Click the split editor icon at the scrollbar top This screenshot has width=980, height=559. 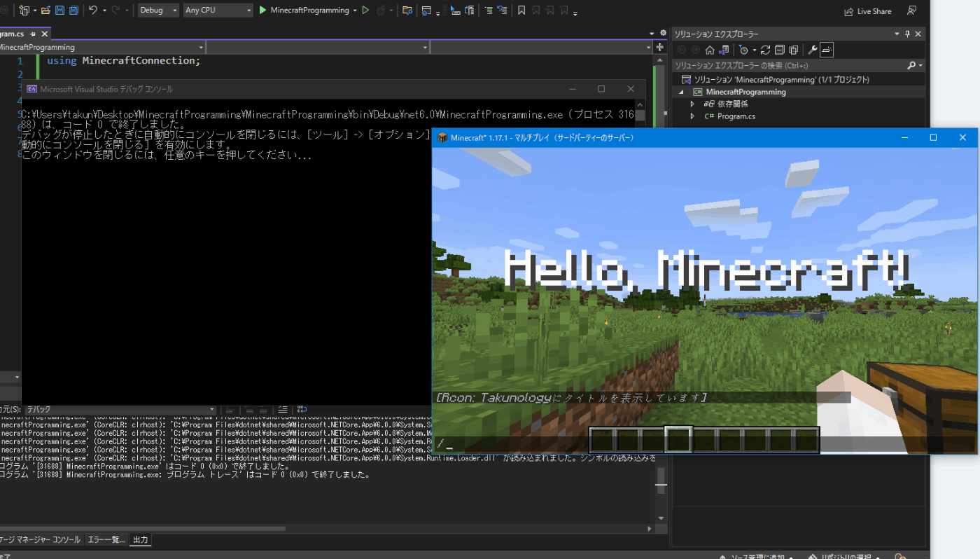659,47
